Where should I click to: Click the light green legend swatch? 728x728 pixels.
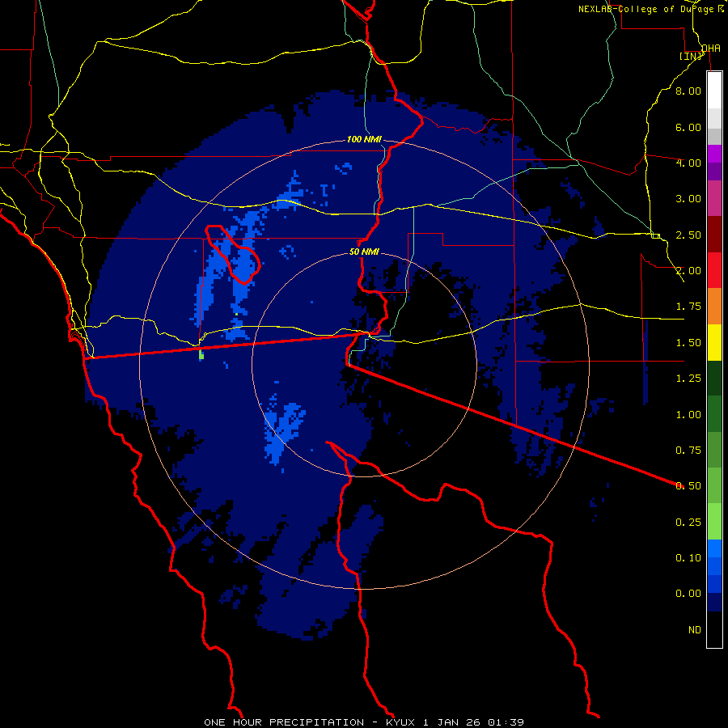[x=714, y=522]
